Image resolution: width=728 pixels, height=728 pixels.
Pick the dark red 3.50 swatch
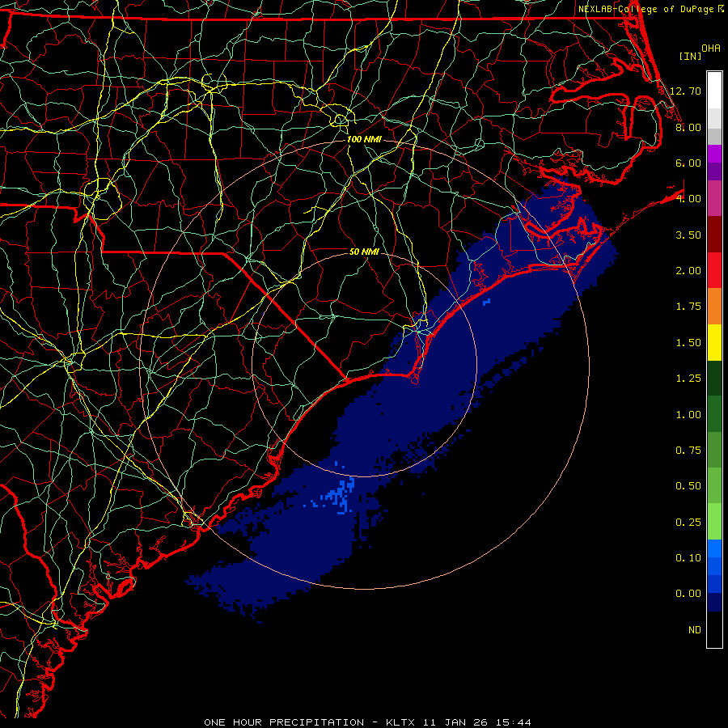(714, 235)
